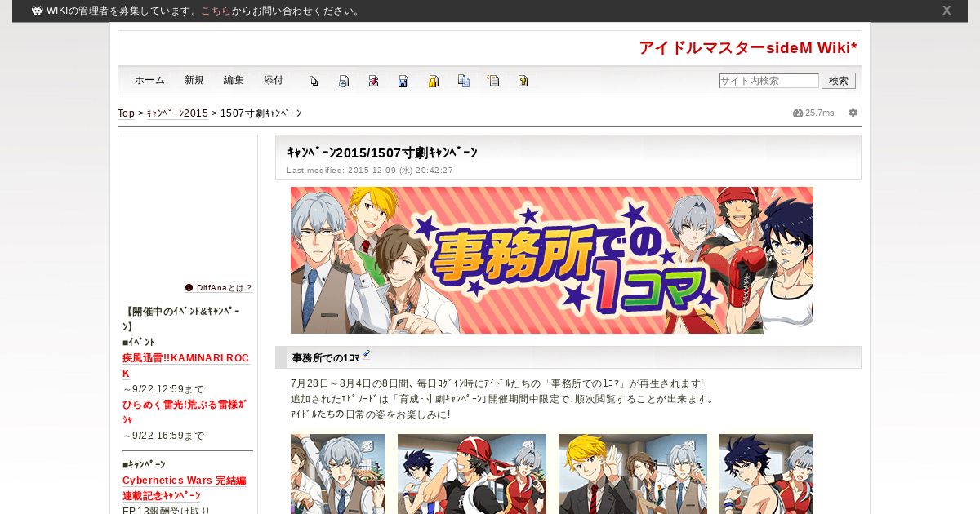Click the two blue pages icon
The height and width of the screenshot is (514, 980).
(x=464, y=81)
